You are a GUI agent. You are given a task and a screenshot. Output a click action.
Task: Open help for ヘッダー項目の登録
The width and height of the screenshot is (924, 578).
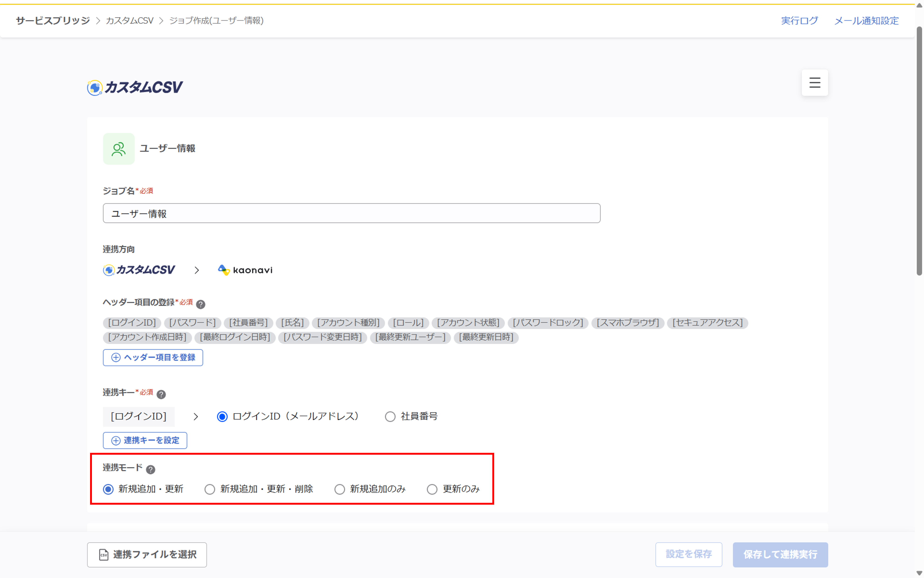point(200,304)
